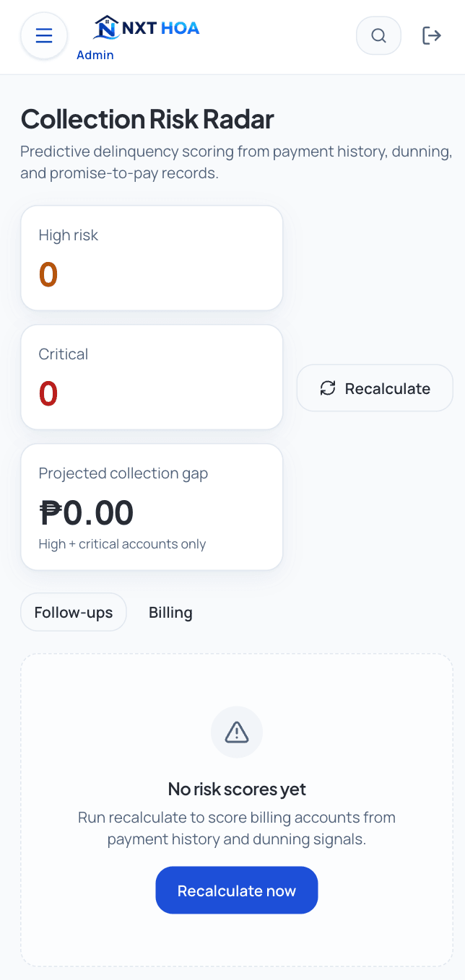Select the Projected collection gap card
The image size is (465, 980).
(152, 507)
